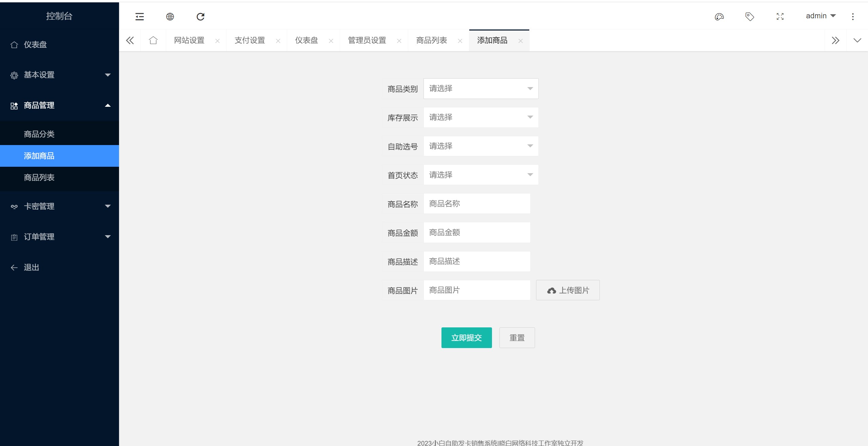Click the 上传图片 upload button
The width and height of the screenshot is (868, 446).
coord(568,290)
